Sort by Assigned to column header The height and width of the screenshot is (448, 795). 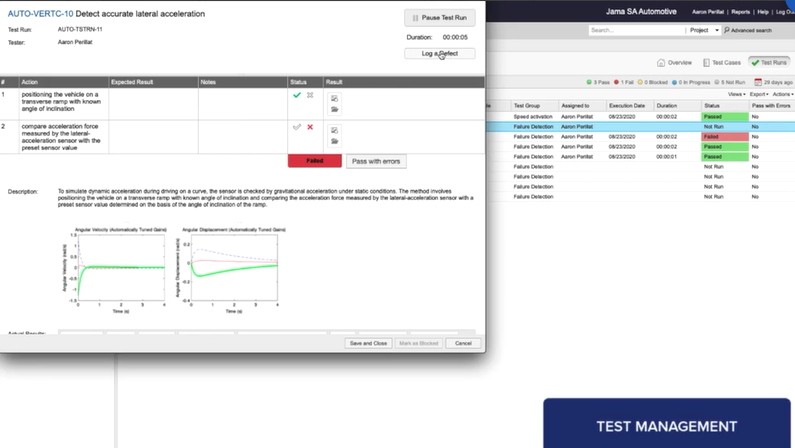pyautogui.click(x=582, y=106)
